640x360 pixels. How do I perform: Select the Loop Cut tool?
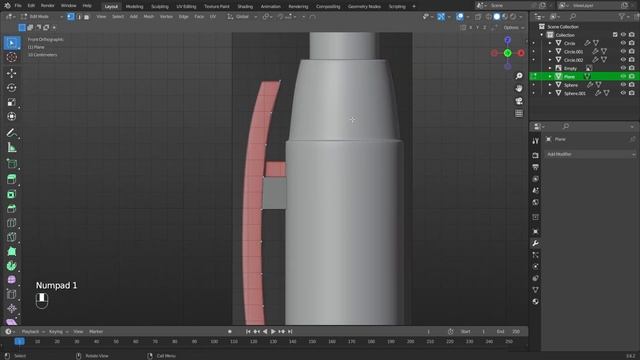pos(11,223)
